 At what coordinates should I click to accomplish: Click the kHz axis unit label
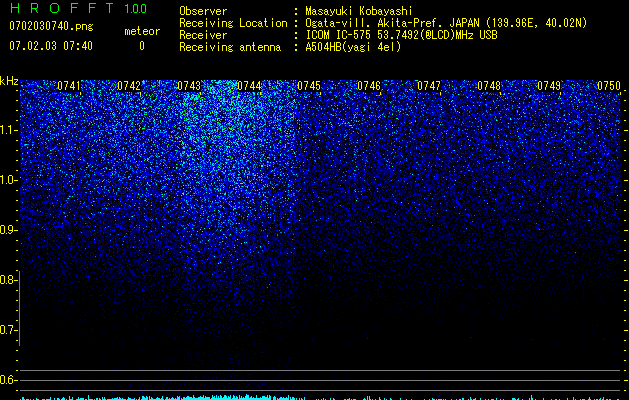coord(9,81)
